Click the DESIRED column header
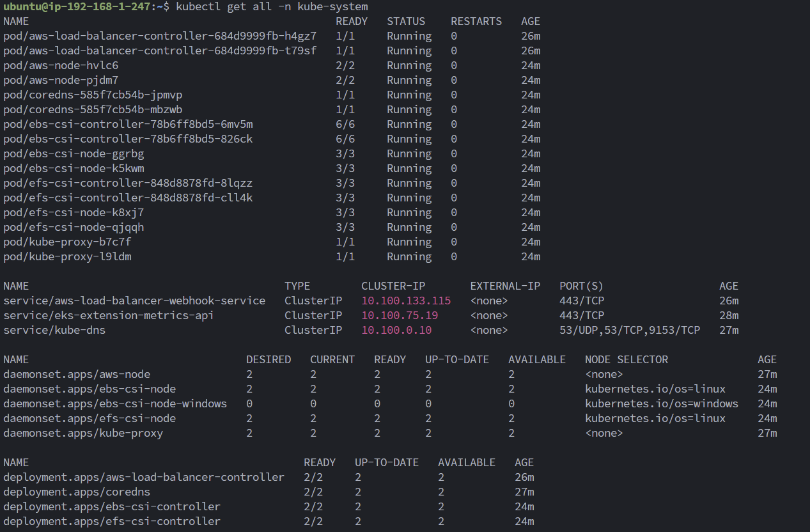 pyautogui.click(x=269, y=359)
